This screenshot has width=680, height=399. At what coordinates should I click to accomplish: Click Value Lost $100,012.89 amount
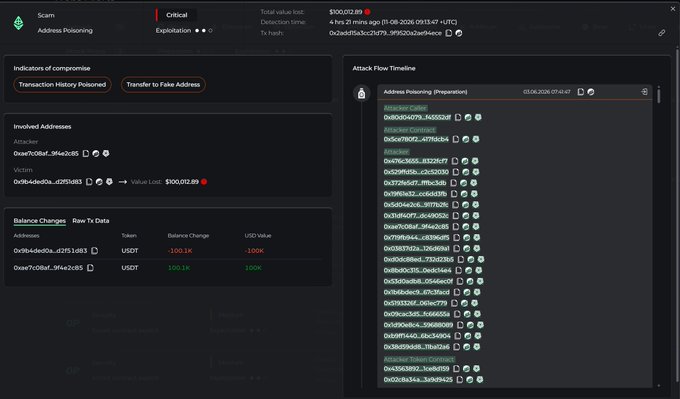point(182,182)
